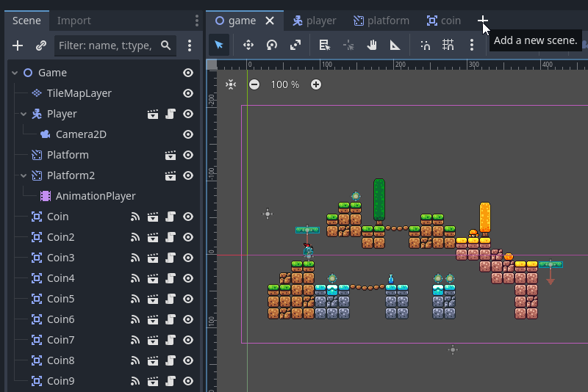Activate the Rotate mode tool
The height and width of the screenshot is (392, 588).
tap(272, 45)
